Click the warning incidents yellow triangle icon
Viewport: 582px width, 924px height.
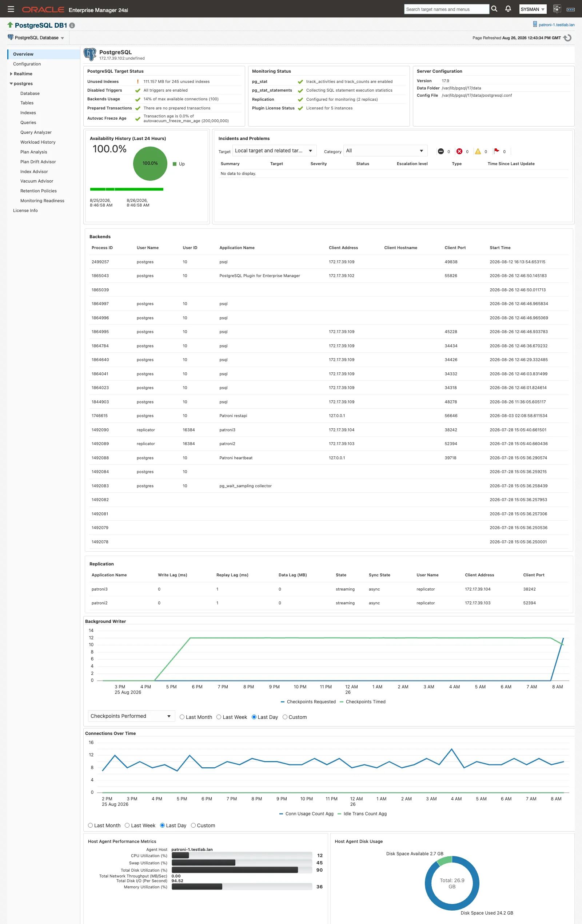(x=478, y=152)
